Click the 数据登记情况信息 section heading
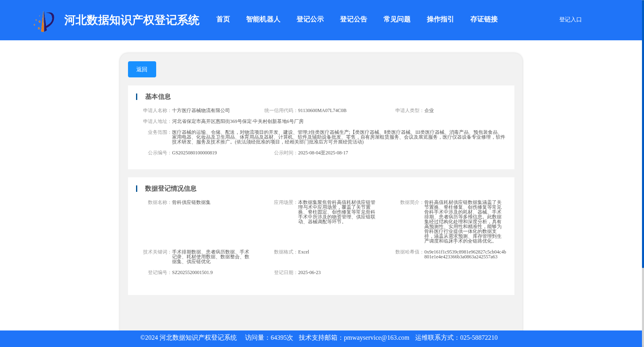This screenshot has width=644, height=347. click(171, 189)
